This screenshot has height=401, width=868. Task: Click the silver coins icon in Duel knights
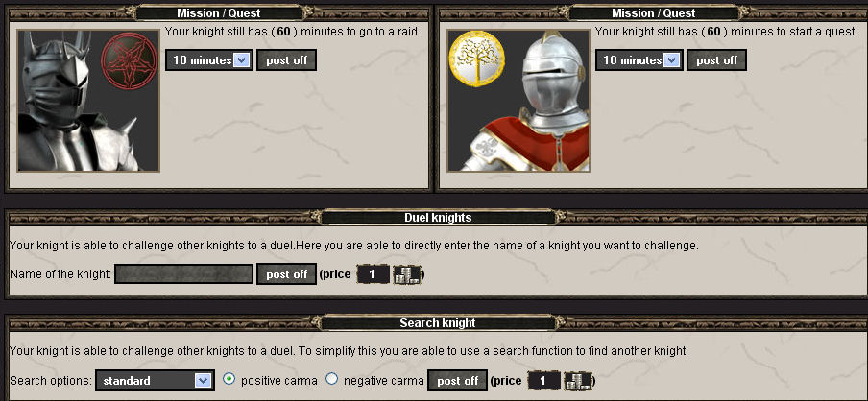(407, 274)
